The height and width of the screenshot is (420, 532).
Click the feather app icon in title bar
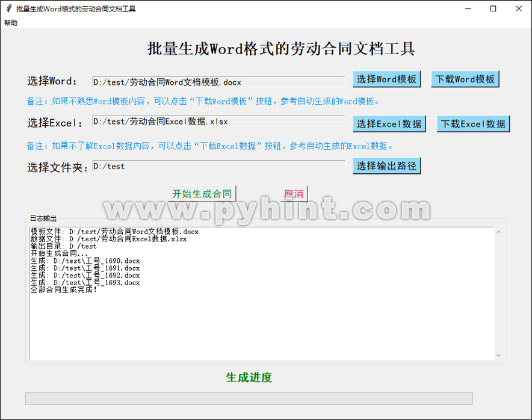(x=8, y=8)
